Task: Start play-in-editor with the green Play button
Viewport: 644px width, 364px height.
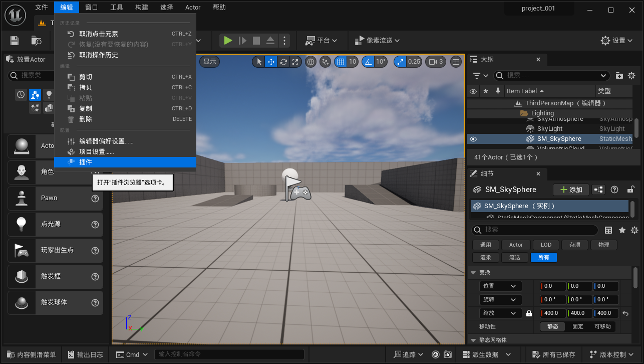Action: pyautogui.click(x=228, y=41)
